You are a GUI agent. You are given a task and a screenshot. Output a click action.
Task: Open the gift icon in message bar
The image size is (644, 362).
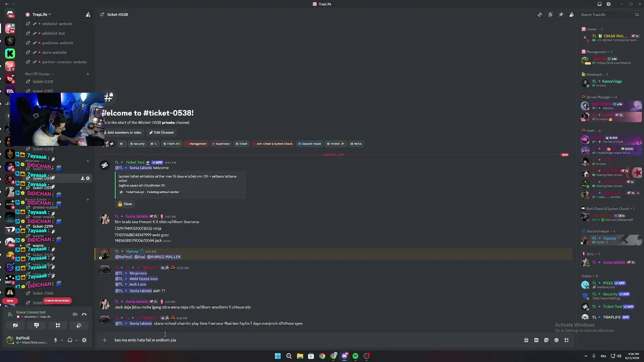pos(526,340)
